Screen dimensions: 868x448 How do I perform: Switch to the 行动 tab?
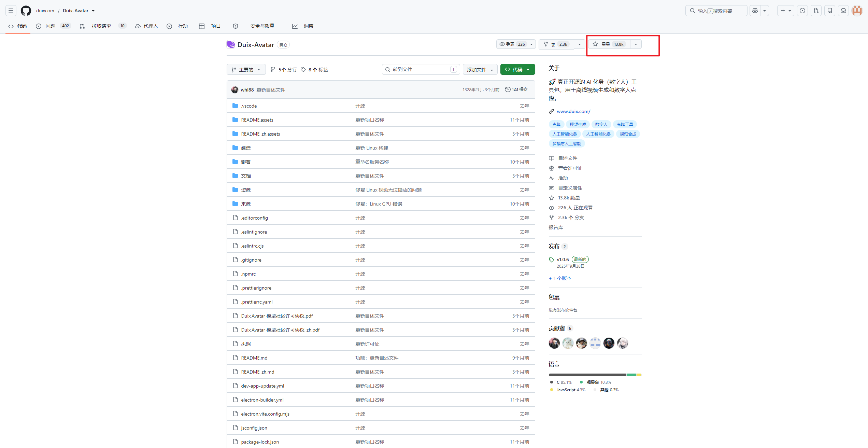point(177,26)
